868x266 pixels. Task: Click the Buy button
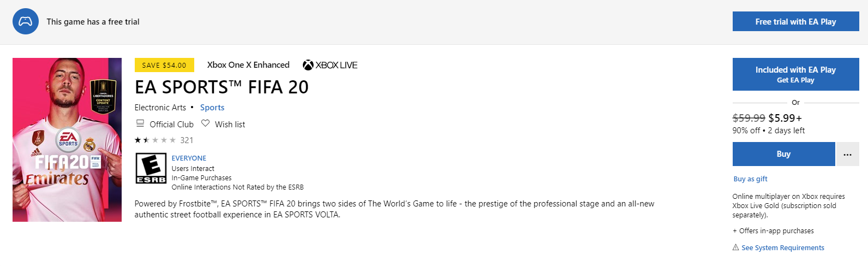[x=783, y=154]
